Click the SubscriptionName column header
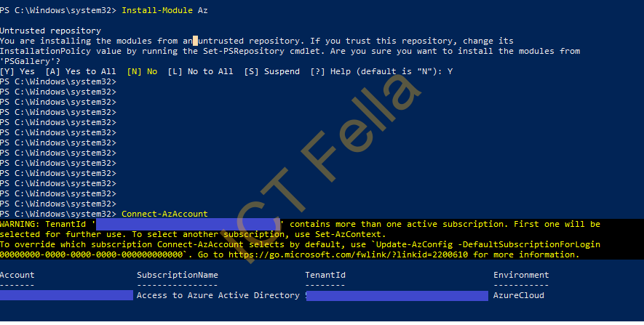The width and height of the screenshot is (644, 325). pos(178,275)
